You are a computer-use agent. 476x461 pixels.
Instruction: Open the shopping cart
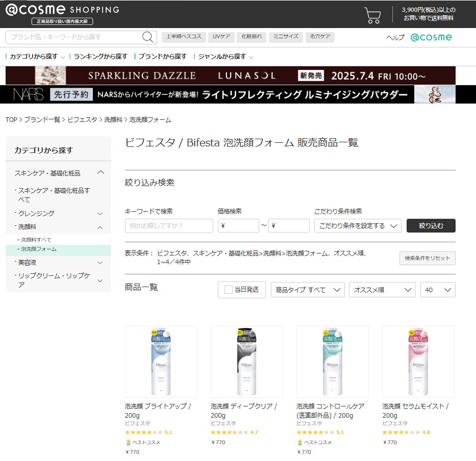pos(372,15)
